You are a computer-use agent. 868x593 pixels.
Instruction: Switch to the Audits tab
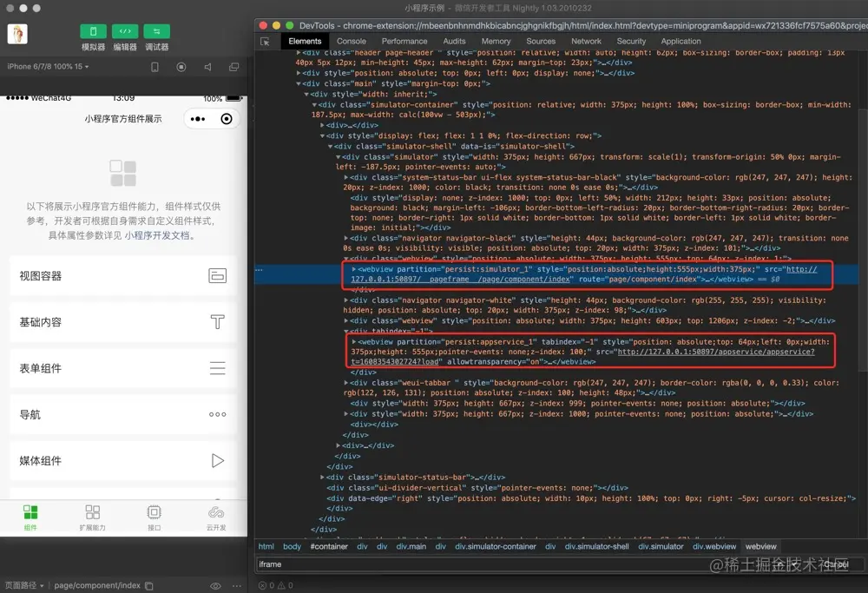click(x=454, y=41)
